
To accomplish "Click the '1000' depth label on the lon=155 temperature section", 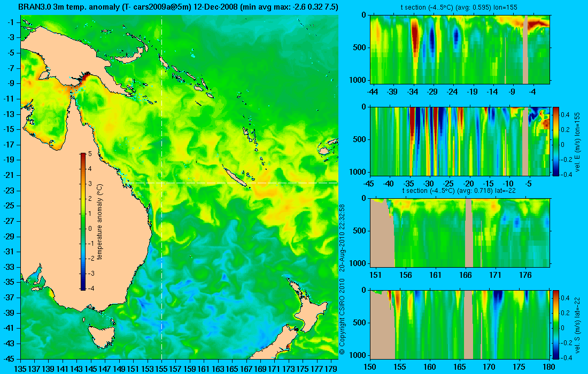I will click(358, 80).
